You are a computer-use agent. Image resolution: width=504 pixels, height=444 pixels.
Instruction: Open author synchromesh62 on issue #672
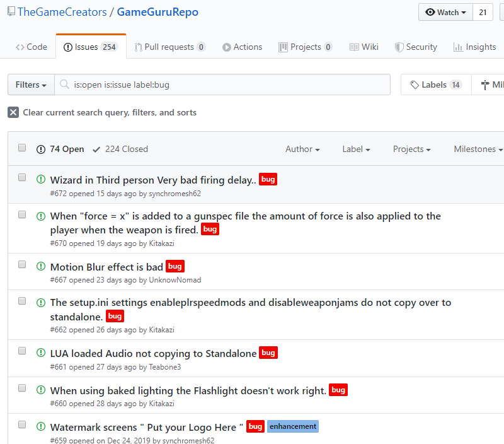[x=175, y=194]
